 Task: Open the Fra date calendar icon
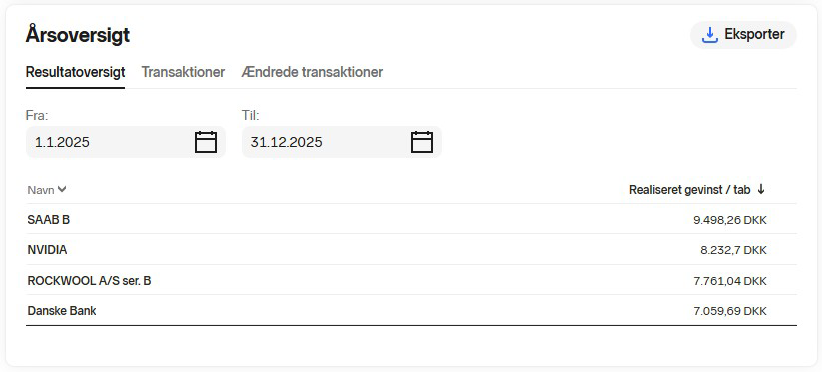[x=206, y=142]
